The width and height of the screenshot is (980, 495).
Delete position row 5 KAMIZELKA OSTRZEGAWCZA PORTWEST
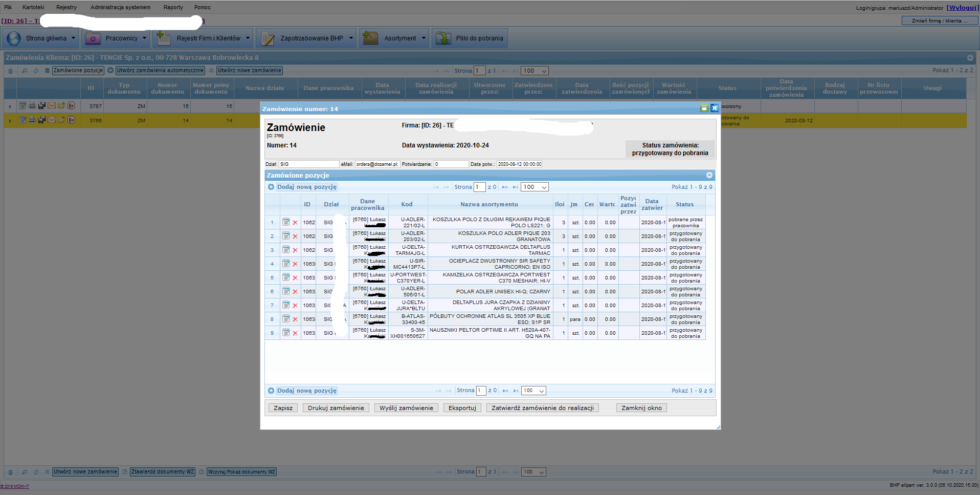pos(295,278)
